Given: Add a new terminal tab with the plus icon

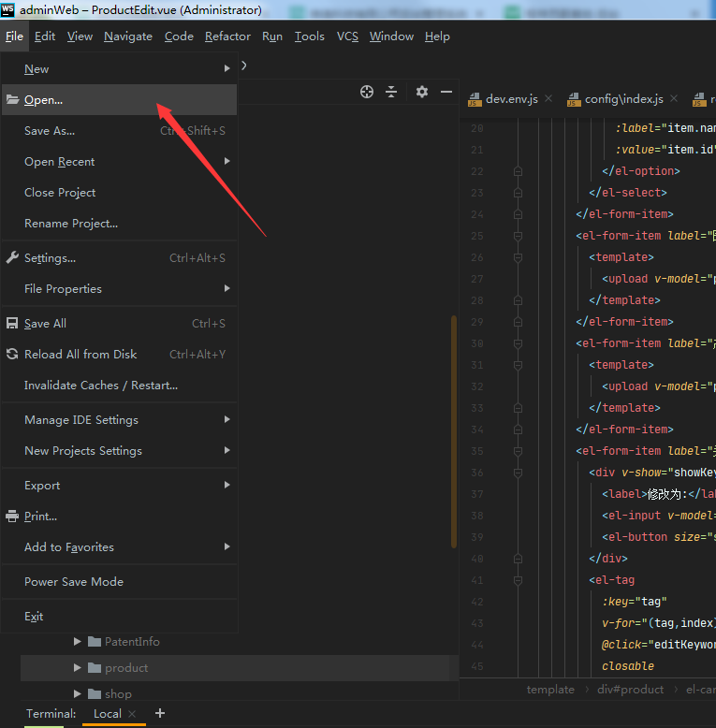Looking at the screenshot, I should pyautogui.click(x=160, y=713).
